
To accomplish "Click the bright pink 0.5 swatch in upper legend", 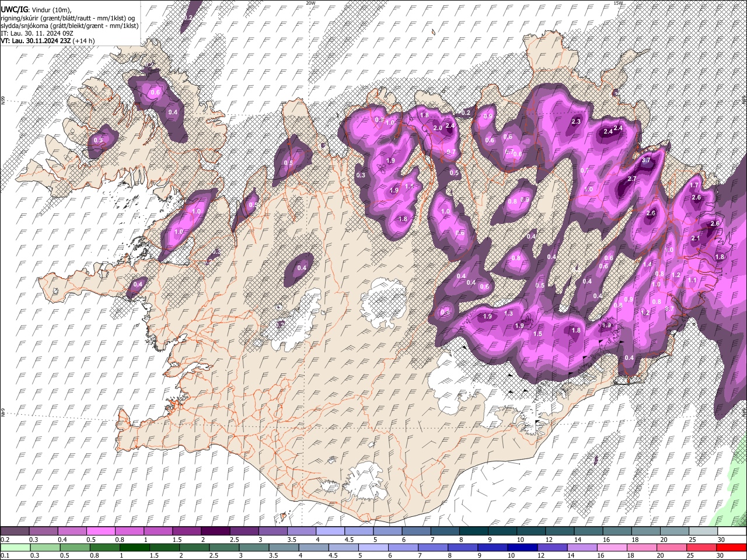I will pos(101,531).
